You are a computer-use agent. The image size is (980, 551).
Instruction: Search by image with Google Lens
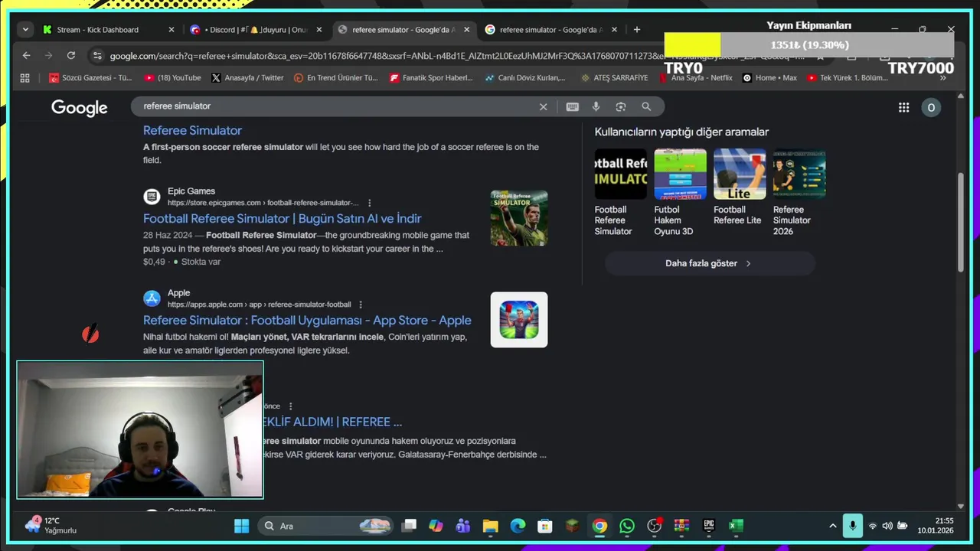click(621, 107)
